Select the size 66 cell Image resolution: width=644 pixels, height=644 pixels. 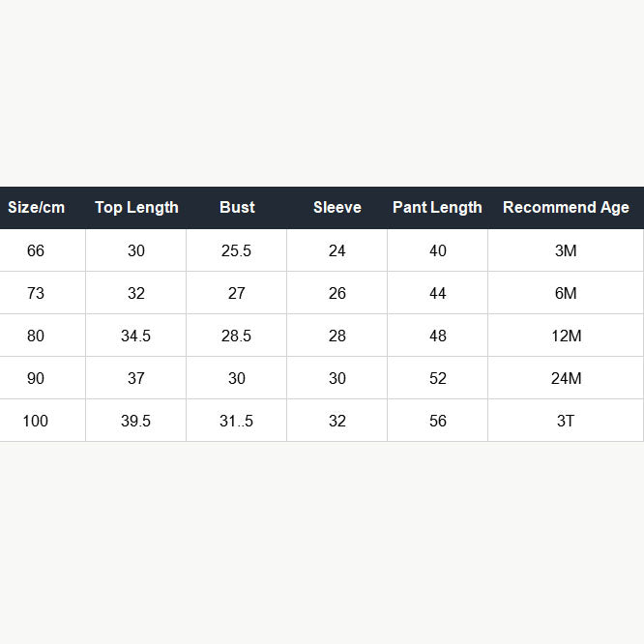[36, 250]
